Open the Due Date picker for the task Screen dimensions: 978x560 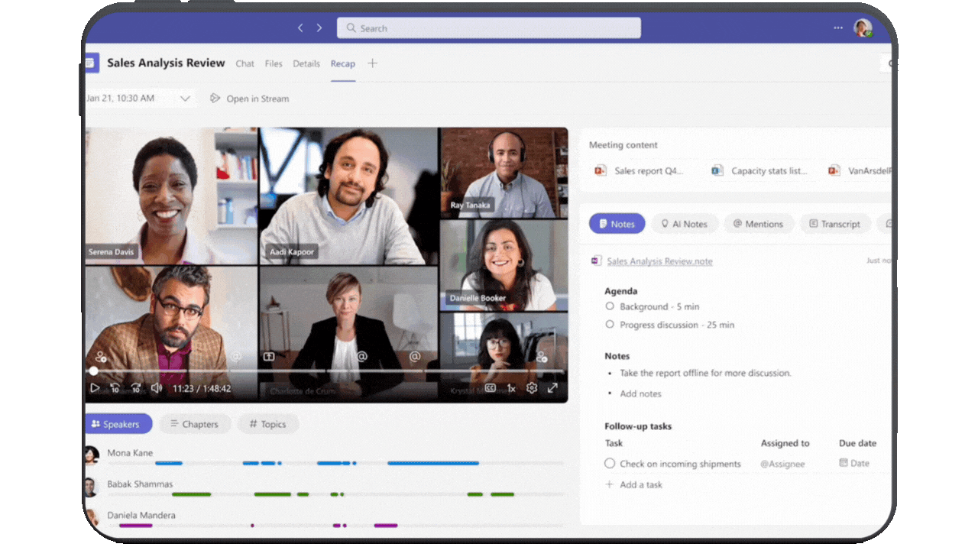tap(853, 463)
